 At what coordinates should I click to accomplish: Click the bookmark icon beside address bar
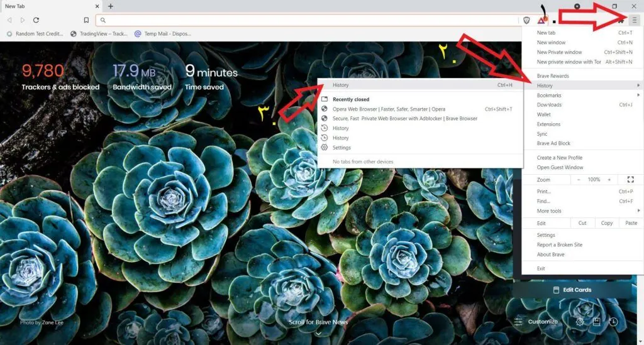click(x=86, y=20)
